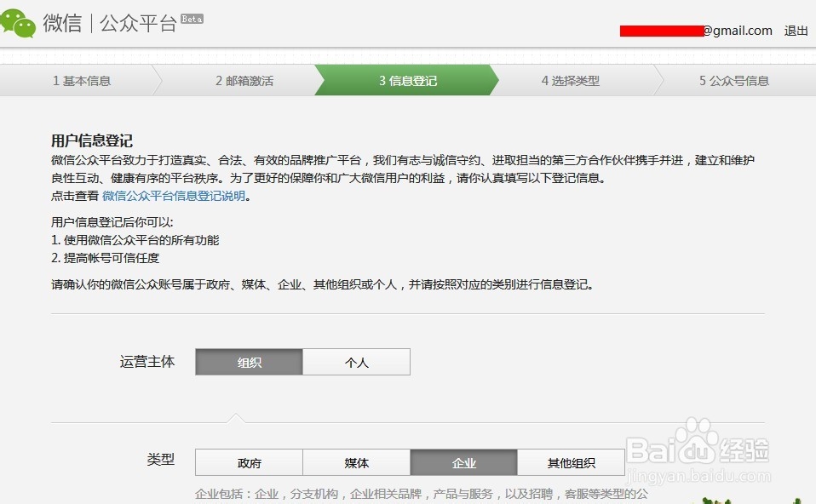Click the Beta badge next to 公众平台

(x=192, y=20)
